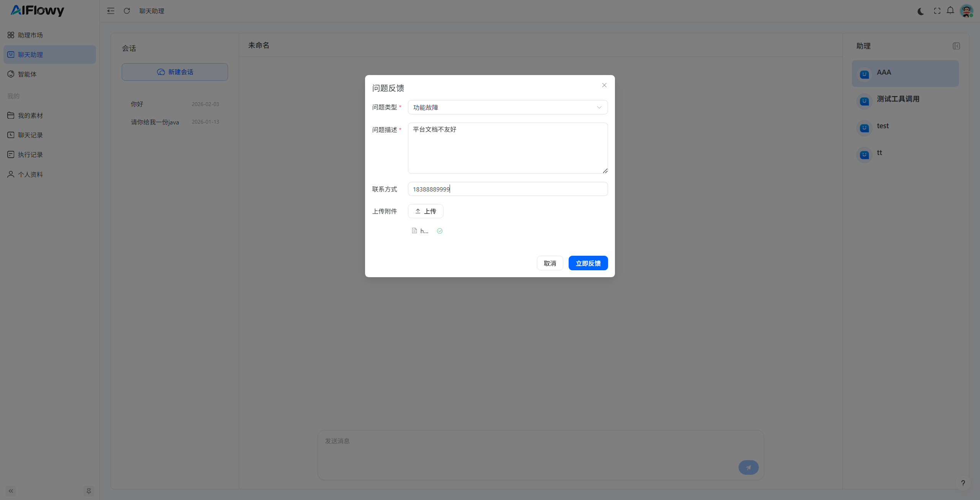The image size is (980, 500).
Task: Click the refresh icon in header
Action: pos(127,11)
